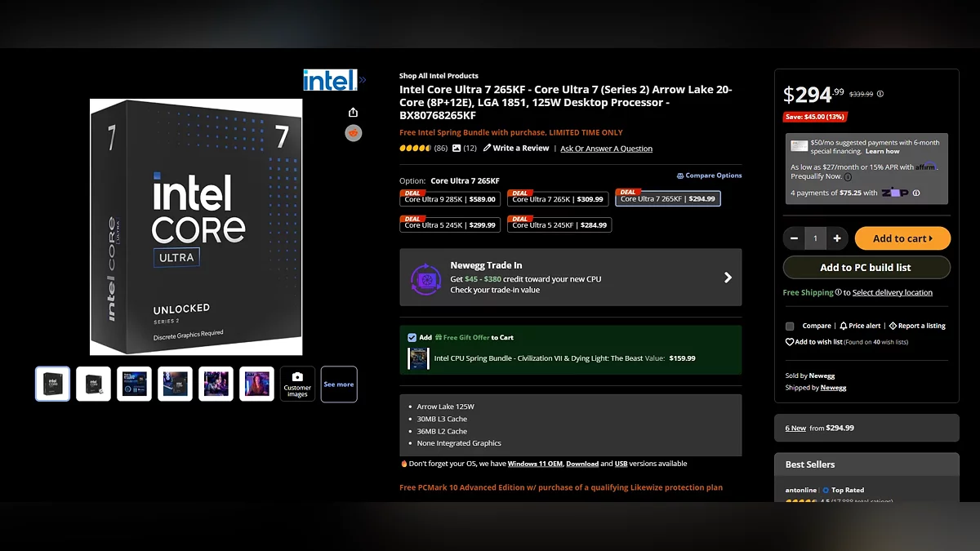The width and height of the screenshot is (980, 551).
Task: Click the (86) review count
Action: pyautogui.click(x=440, y=149)
